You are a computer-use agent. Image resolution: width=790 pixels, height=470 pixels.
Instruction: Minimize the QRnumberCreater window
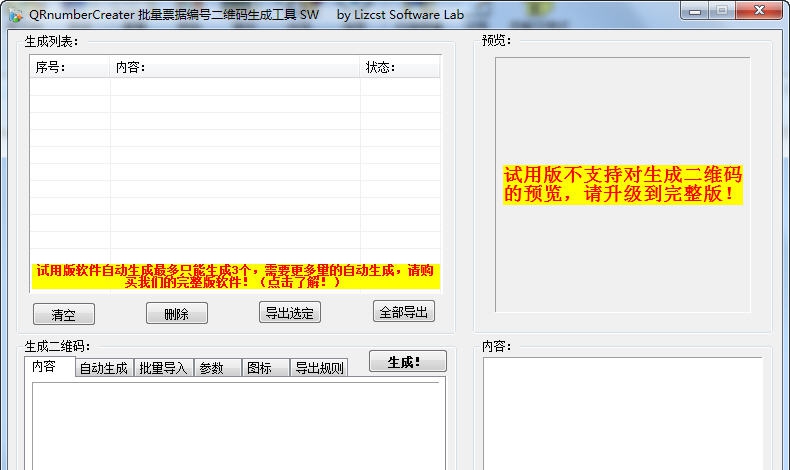point(695,11)
